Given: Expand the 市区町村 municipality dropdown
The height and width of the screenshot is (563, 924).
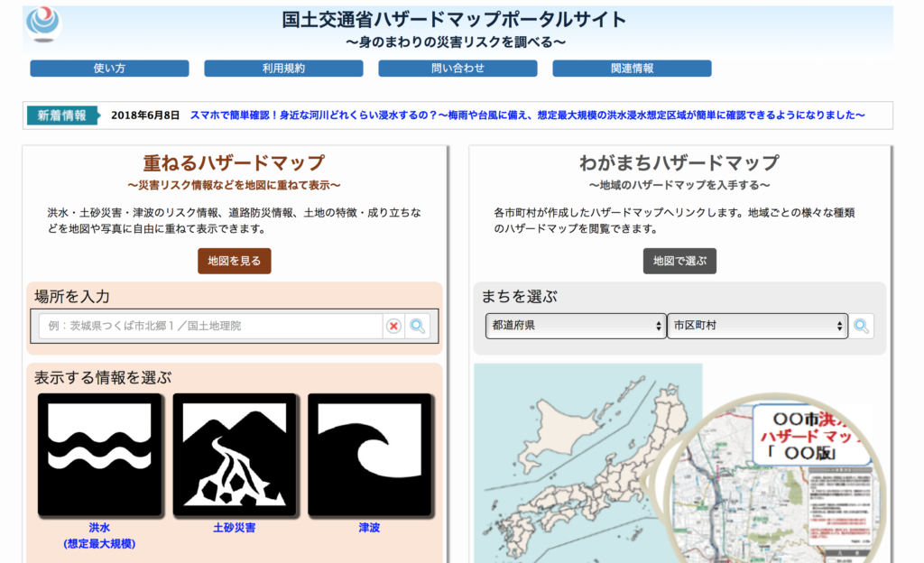Looking at the screenshot, I should (757, 326).
